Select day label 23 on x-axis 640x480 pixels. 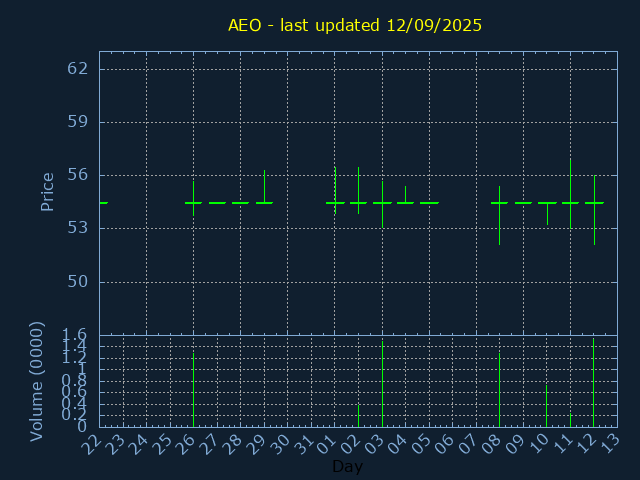pyautogui.click(x=115, y=444)
